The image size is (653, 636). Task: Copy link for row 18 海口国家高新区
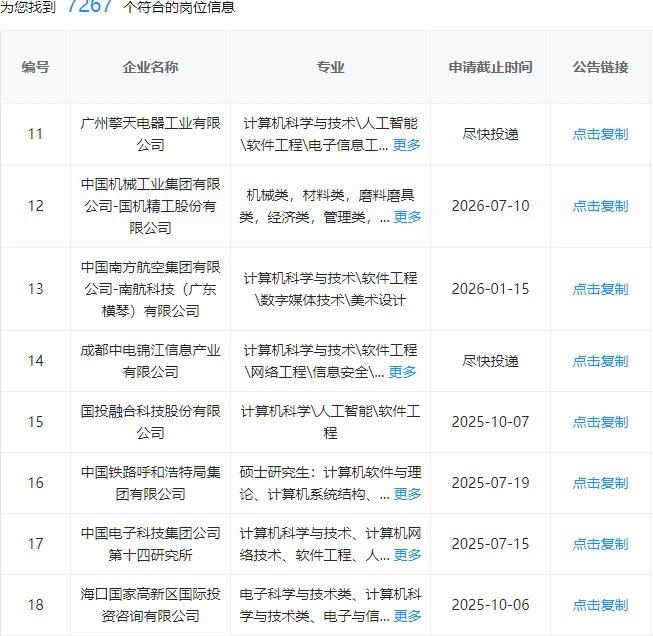(600, 605)
